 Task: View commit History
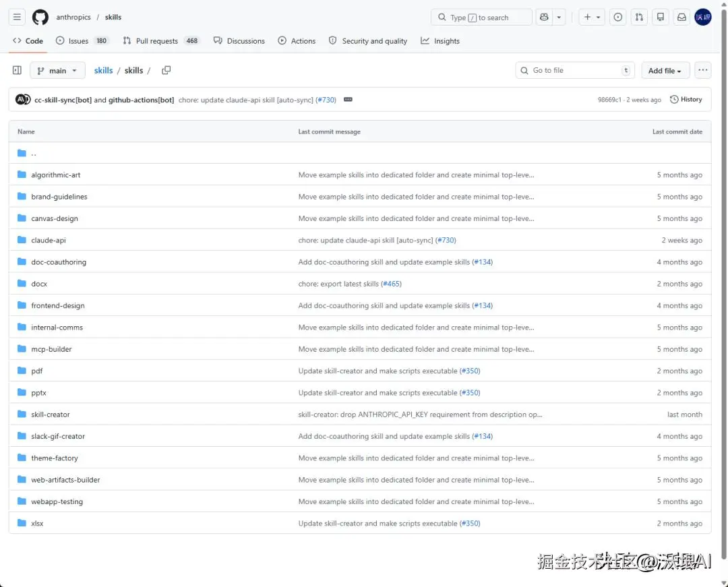pos(686,100)
